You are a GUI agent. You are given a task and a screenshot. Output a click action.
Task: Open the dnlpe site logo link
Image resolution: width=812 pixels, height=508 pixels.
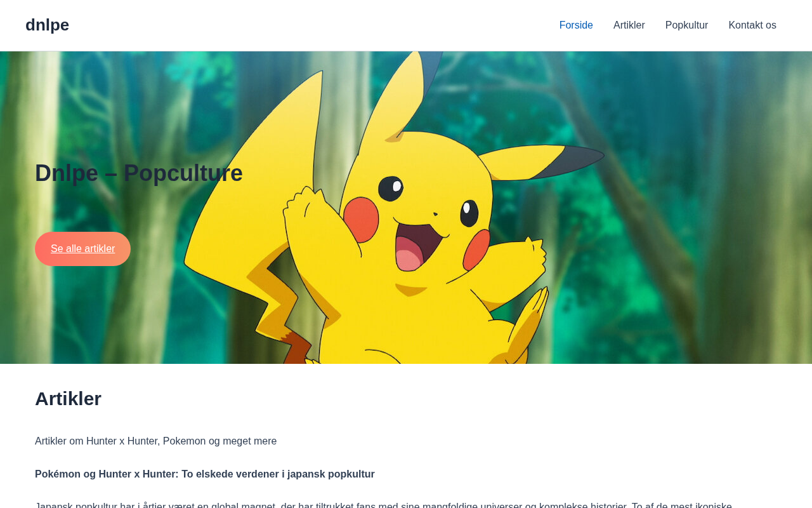tap(47, 25)
